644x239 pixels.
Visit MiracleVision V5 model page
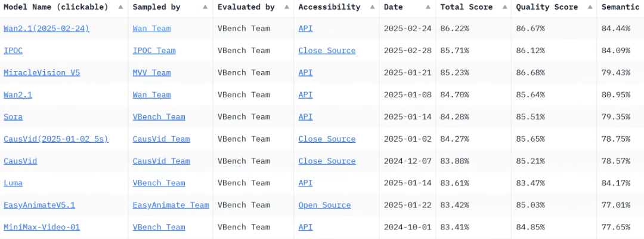42,73
